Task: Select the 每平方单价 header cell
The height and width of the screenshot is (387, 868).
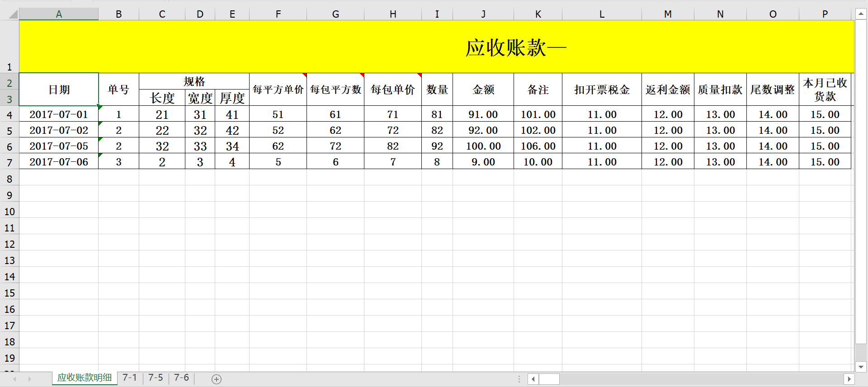Action: click(278, 90)
